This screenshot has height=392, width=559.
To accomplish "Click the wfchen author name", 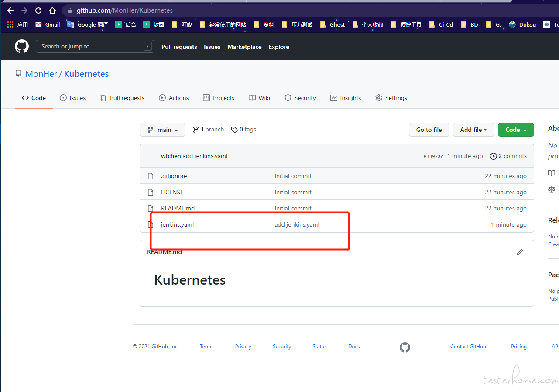I will tap(171, 156).
